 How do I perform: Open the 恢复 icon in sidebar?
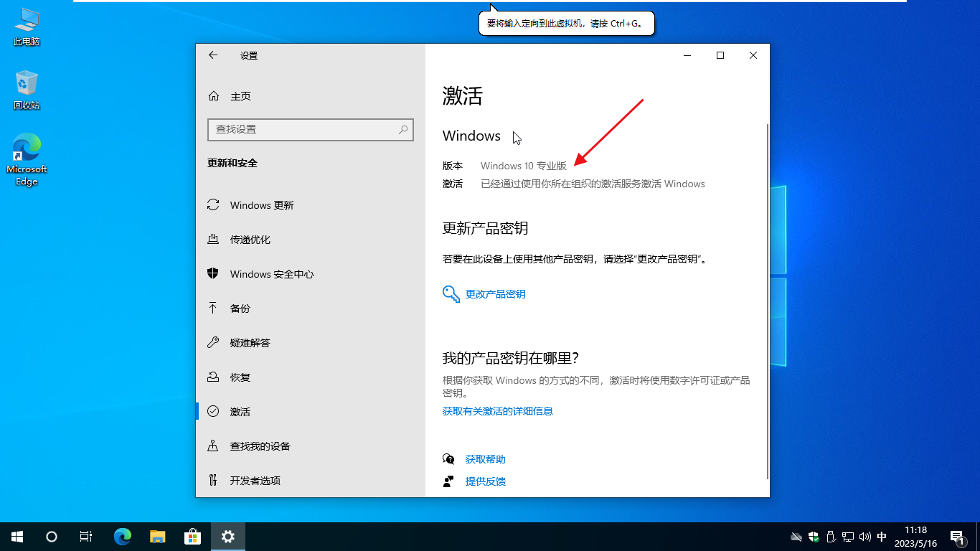point(213,377)
